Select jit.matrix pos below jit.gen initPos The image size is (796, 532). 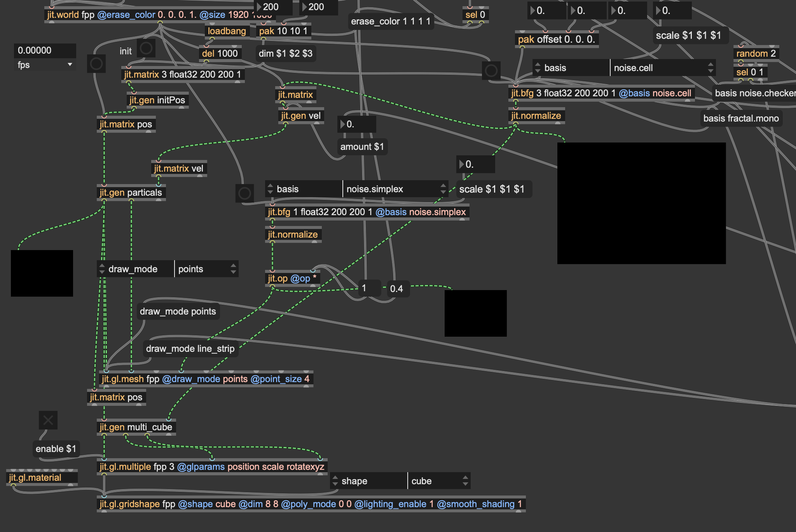[126, 124]
